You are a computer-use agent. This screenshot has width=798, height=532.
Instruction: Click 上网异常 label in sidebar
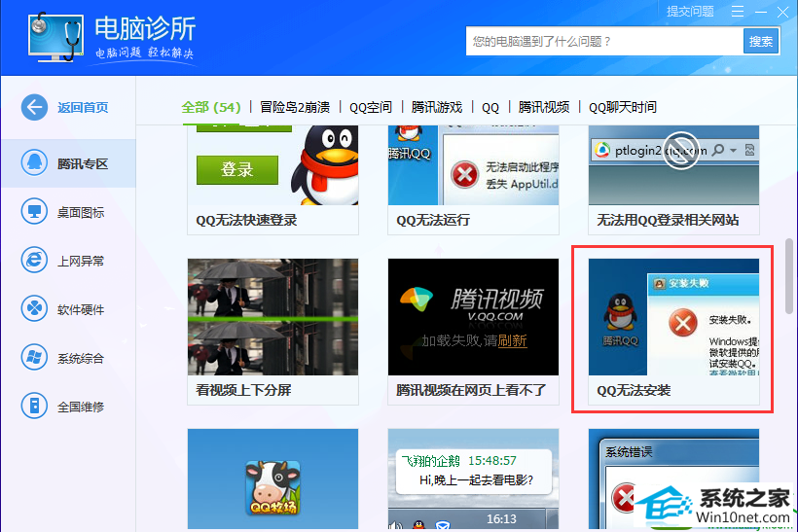(x=81, y=261)
